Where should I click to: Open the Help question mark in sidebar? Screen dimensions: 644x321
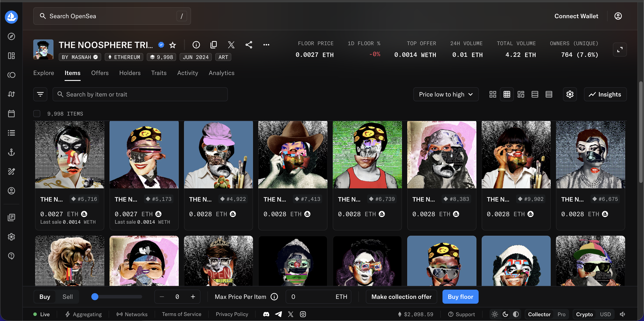tap(11, 256)
